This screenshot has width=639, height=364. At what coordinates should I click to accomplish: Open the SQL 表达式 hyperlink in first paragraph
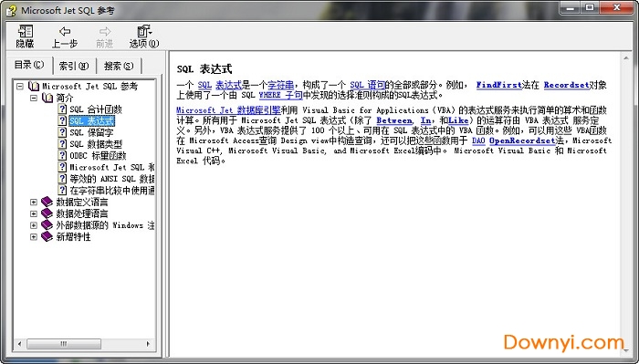pos(220,85)
